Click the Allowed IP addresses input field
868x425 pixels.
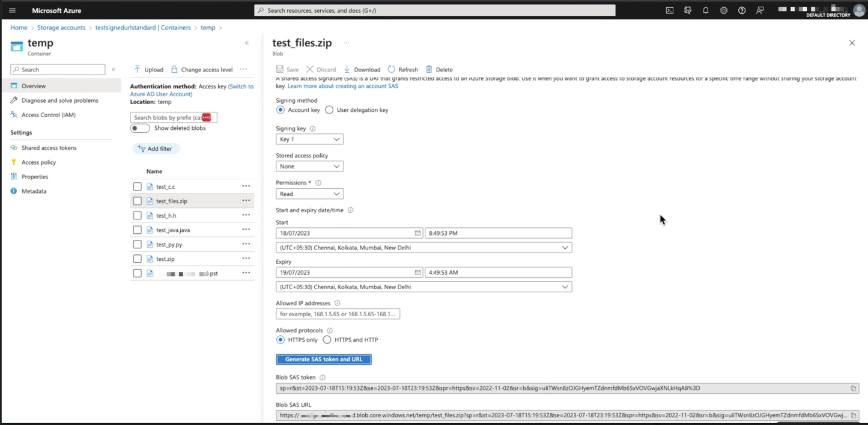[x=338, y=314]
